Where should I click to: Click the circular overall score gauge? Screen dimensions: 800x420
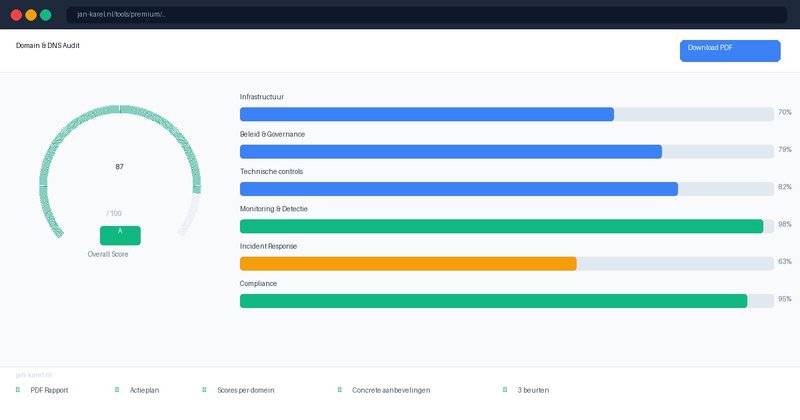[x=120, y=172]
